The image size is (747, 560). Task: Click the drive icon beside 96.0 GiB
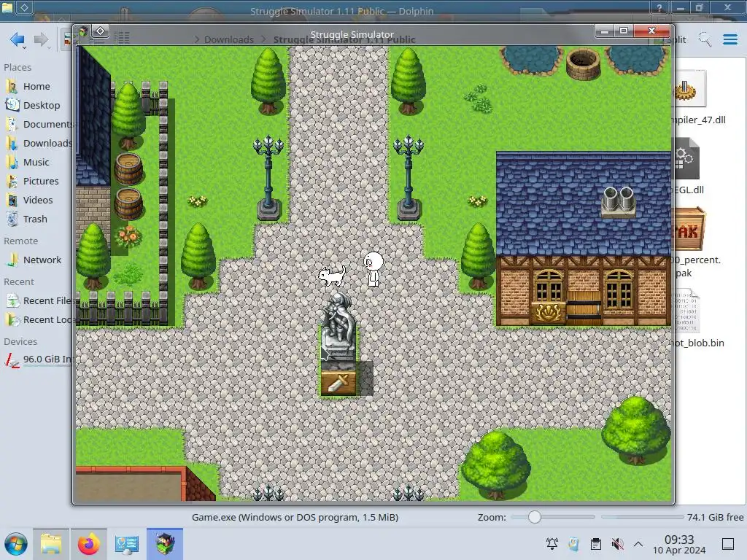click(x=12, y=360)
